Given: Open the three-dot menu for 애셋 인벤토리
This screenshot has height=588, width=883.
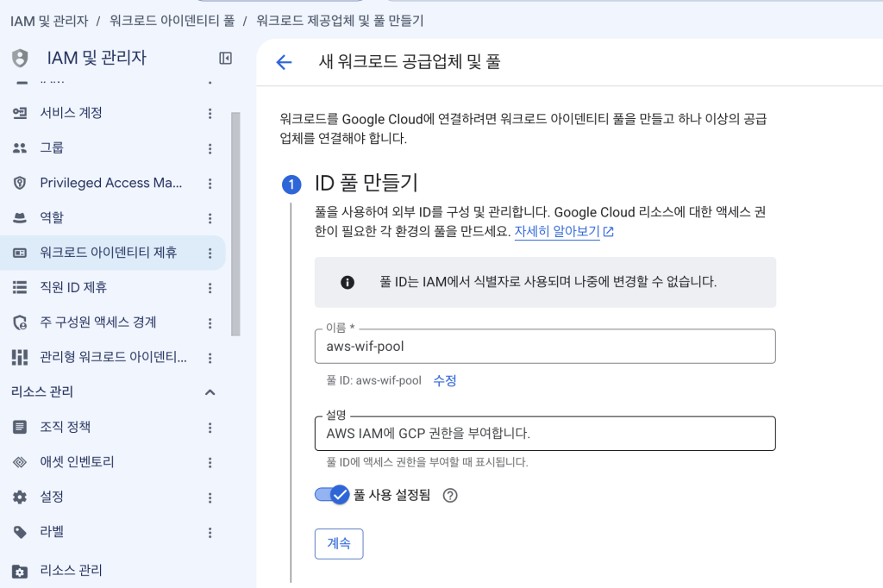Looking at the screenshot, I should tap(210, 463).
